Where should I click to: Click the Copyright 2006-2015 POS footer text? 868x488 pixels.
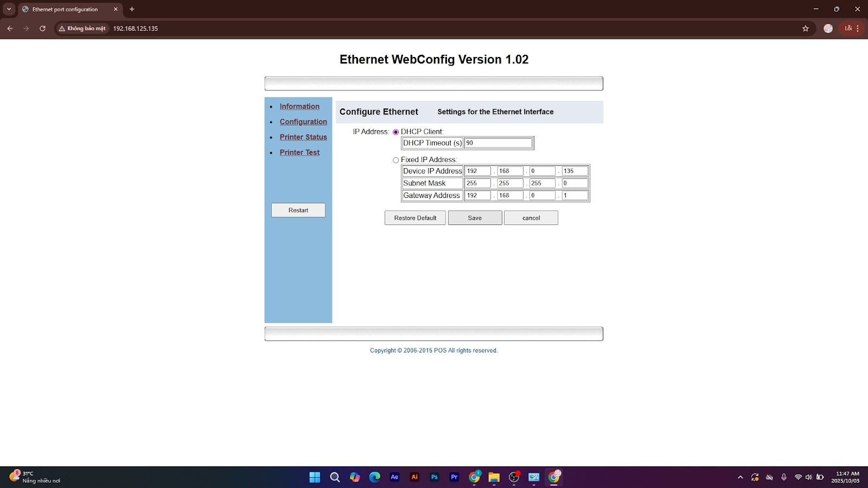pyautogui.click(x=433, y=350)
